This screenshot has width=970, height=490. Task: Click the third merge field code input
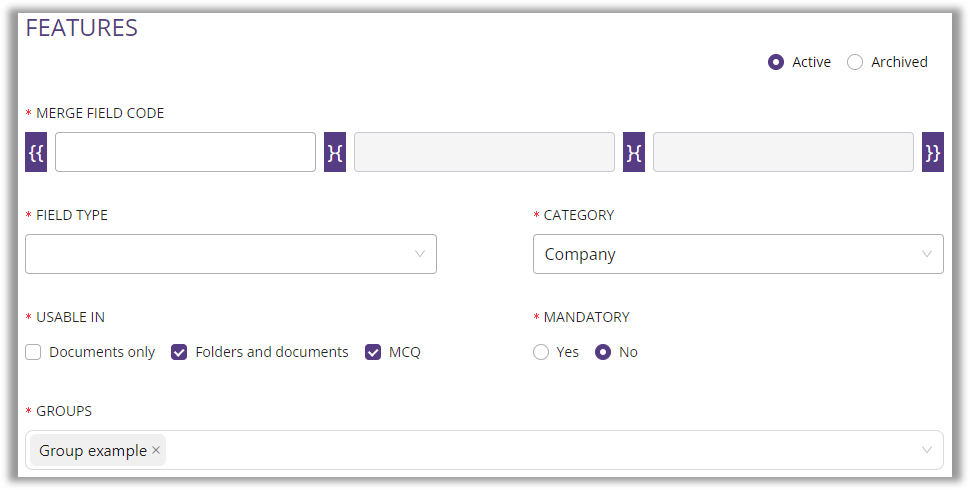783,152
